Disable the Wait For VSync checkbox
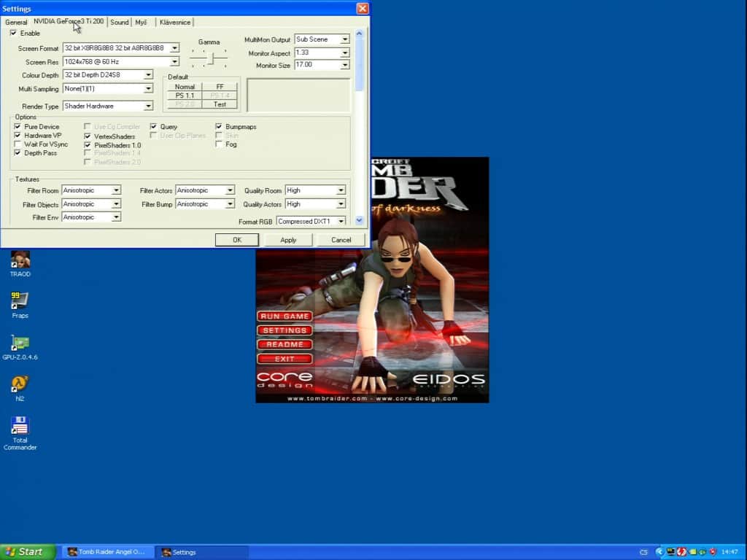The image size is (747, 560). [x=18, y=144]
